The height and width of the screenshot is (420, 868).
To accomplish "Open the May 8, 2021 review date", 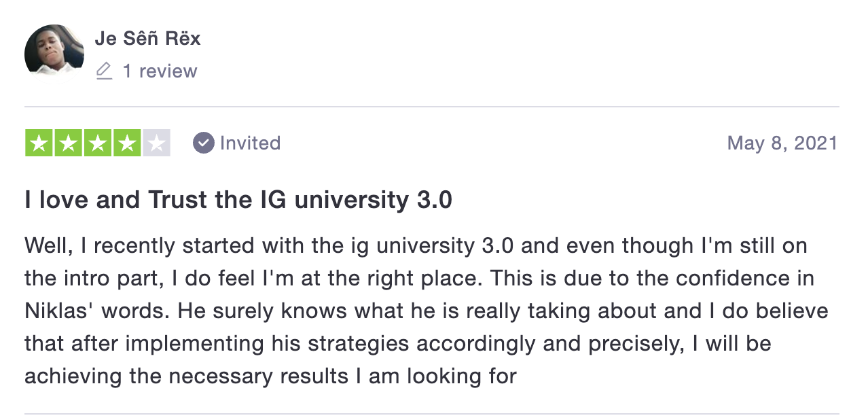I will pos(782,143).
